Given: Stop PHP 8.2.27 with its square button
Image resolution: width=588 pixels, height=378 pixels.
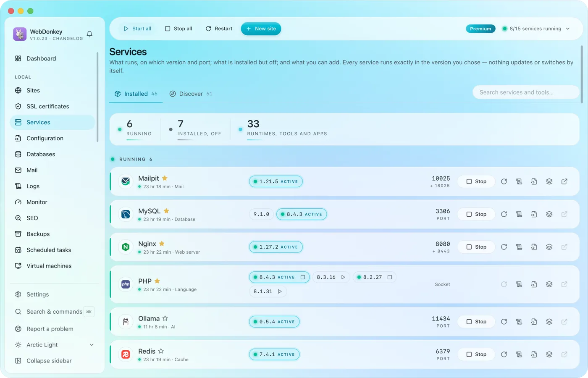Looking at the screenshot, I should (x=390, y=277).
